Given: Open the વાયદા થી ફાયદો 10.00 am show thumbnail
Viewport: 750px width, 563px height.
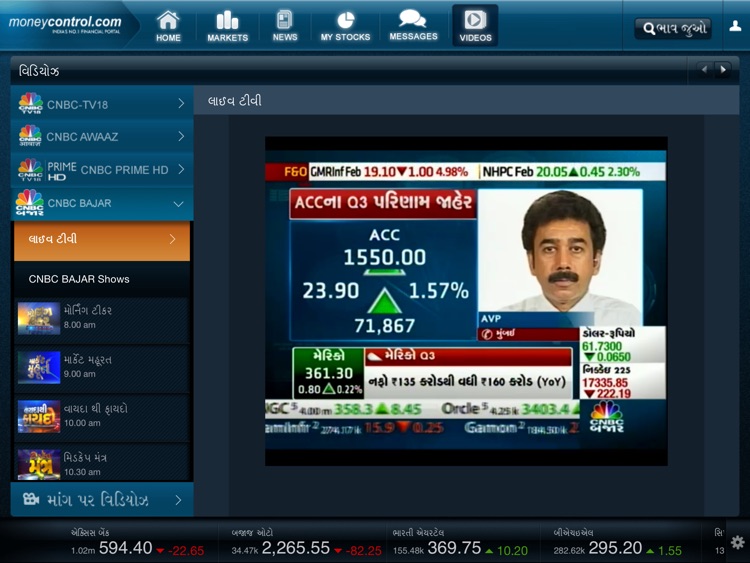Looking at the screenshot, I should (x=39, y=417).
